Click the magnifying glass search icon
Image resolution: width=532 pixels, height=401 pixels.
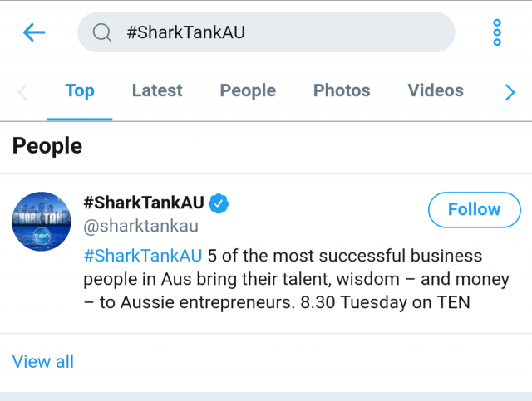tap(101, 32)
